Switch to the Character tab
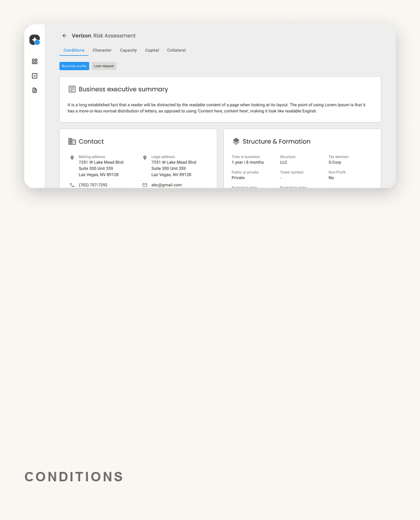 pyautogui.click(x=102, y=50)
